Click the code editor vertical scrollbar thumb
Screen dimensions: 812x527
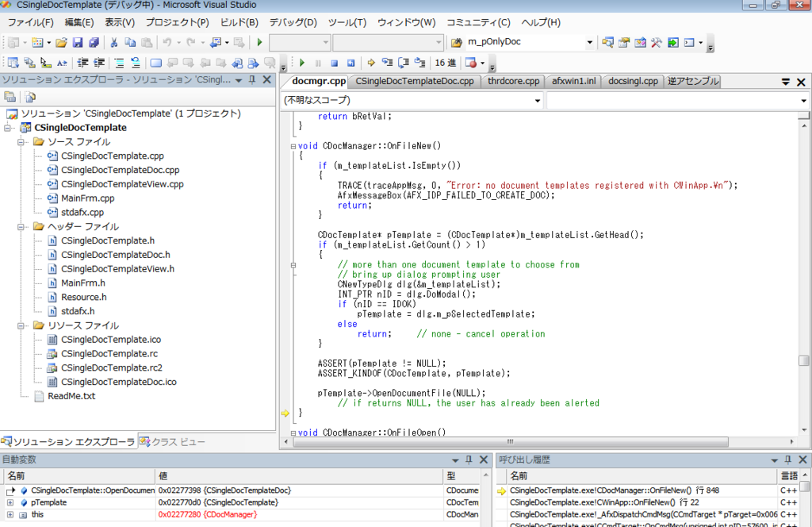pyautogui.click(x=804, y=360)
